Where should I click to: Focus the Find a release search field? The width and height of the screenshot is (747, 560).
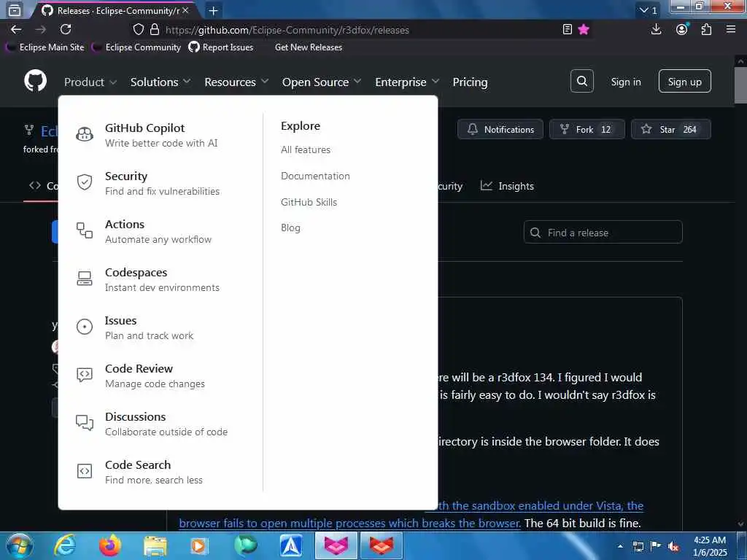[603, 233]
